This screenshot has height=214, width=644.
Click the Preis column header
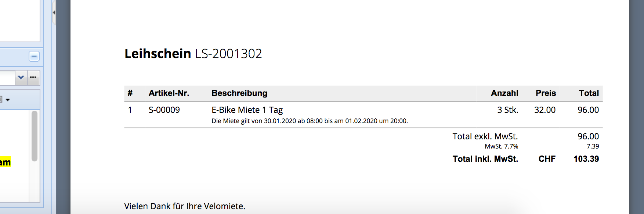coord(546,93)
